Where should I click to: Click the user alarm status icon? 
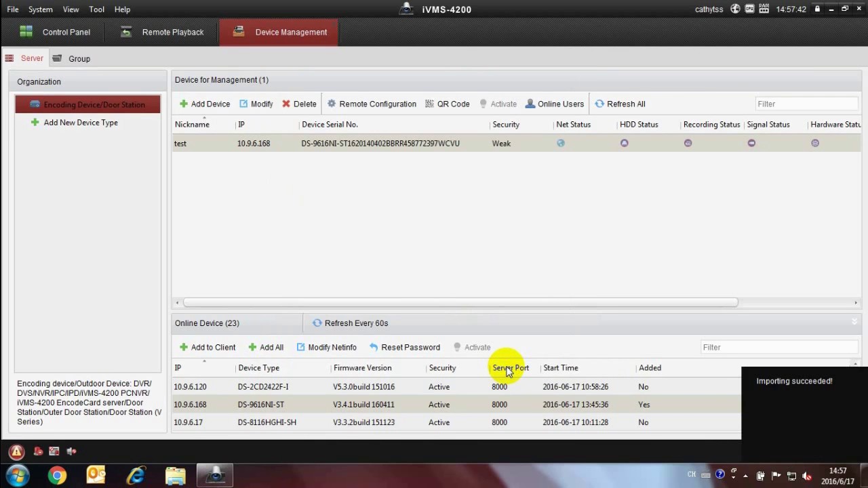[38, 451]
